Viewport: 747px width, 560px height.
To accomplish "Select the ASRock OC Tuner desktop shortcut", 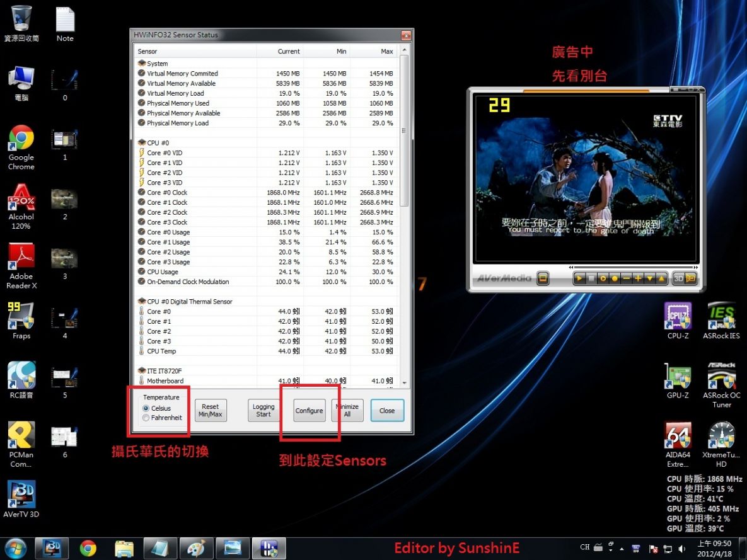I will (x=721, y=385).
